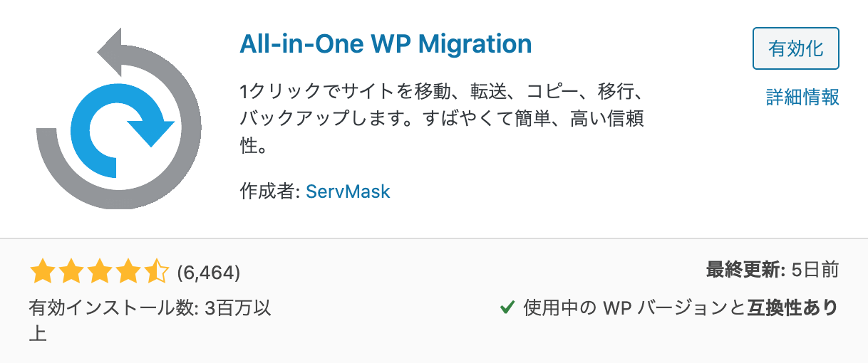Open the All-in-One WP Migration title link
This screenshot has height=363, width=868.
pos(386,44)
